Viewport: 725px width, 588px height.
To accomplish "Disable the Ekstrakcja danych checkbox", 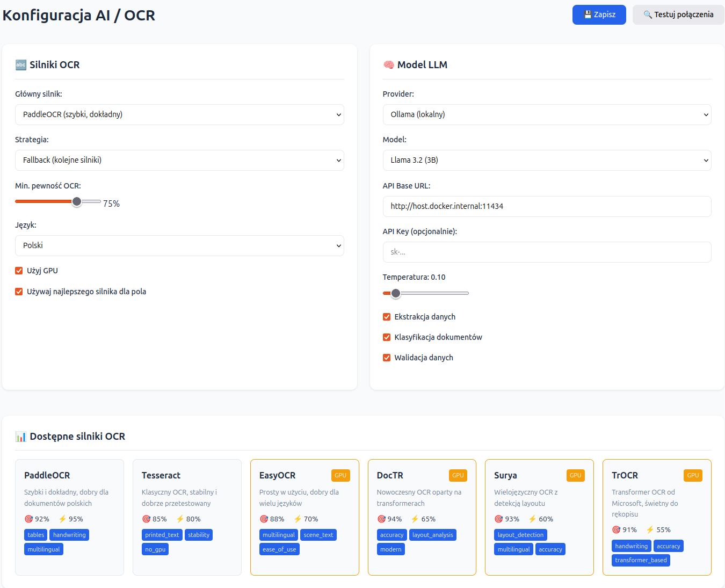I will [x=387, y=317].
